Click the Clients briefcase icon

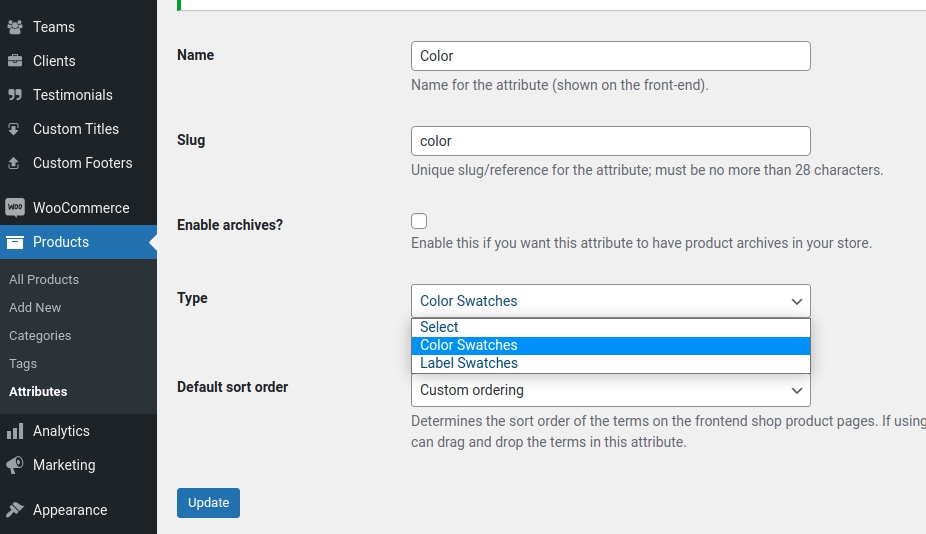pos(15,61)
